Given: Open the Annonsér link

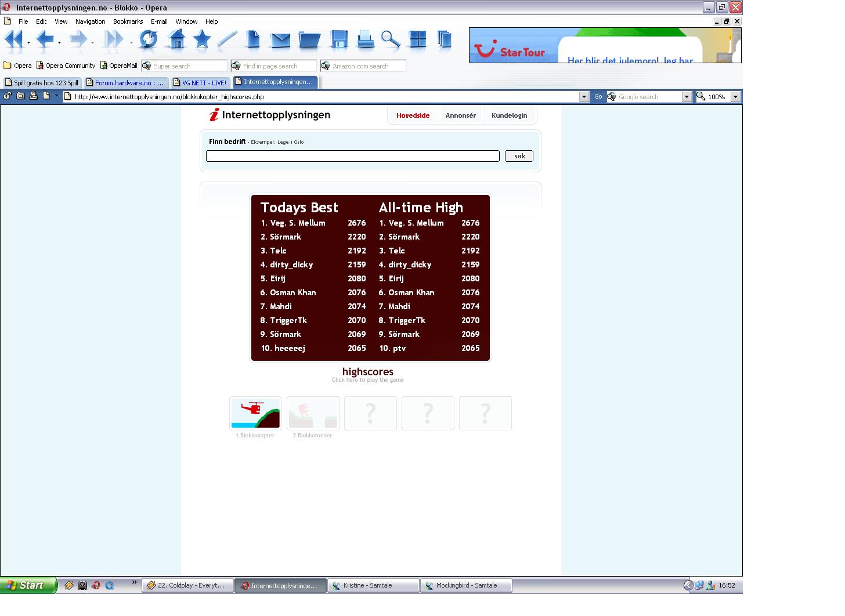Looking at the screenshot, I should (460, 115).
